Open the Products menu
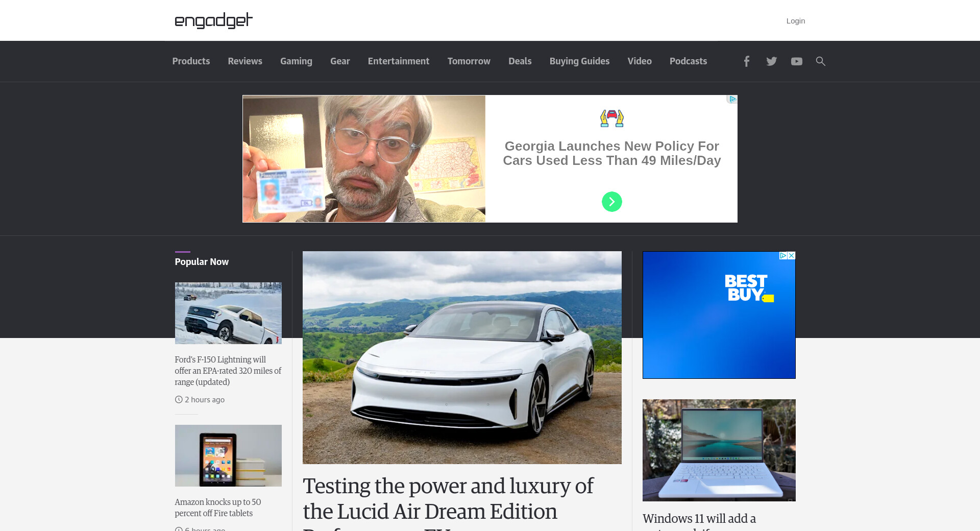Screen dimensions: 980x531 pos(191,61)
